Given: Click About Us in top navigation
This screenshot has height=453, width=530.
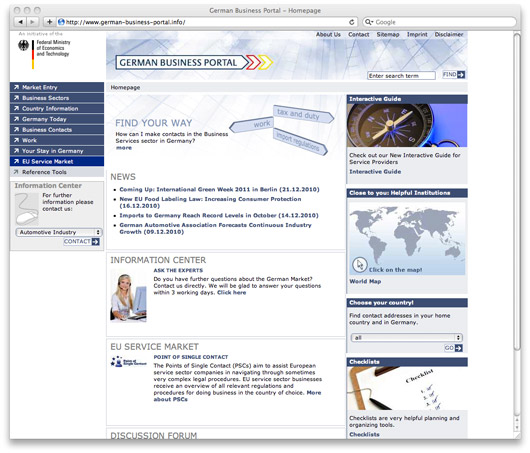Looking at the screenshot, I should point(328,34).
